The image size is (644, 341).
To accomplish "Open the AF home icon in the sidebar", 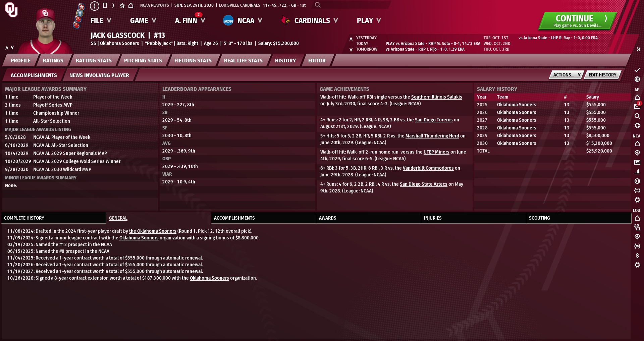I will (637, 97).
